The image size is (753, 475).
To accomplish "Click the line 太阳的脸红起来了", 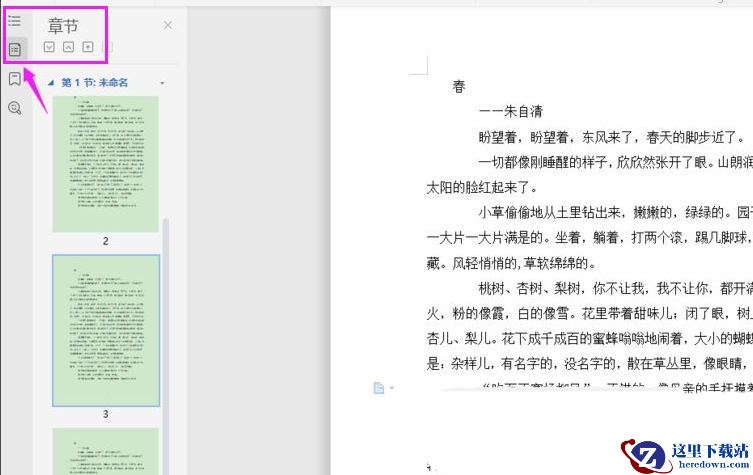I will tap(483, 187).
